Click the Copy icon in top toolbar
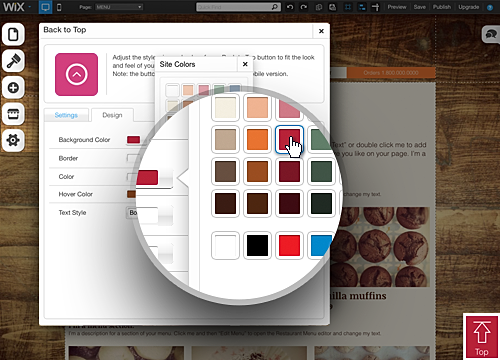This screenshot has width=500, height=360. click(x=319, y=7)
